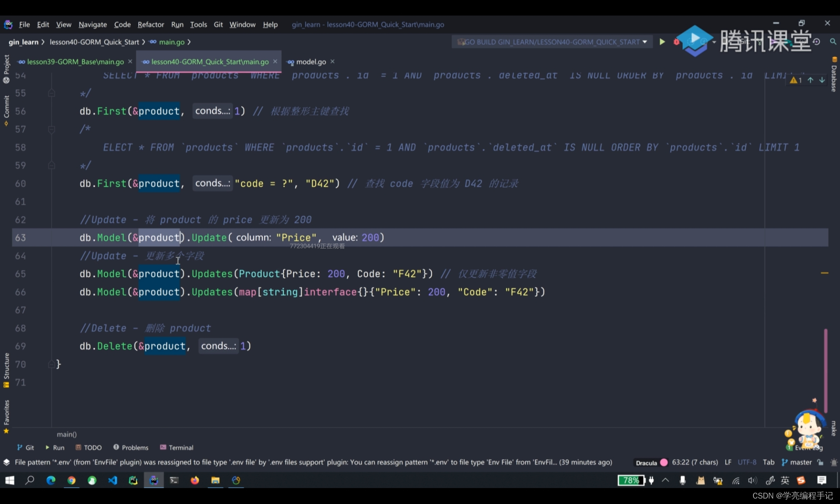Open the Database tool window
Image resolution: width=840 pixels, height=504 pixels.
coord(834,74)
